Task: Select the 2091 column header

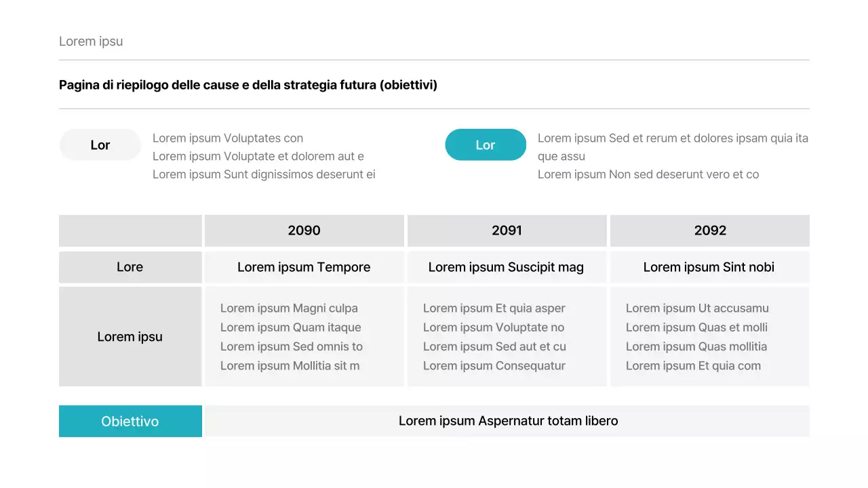Action: tap(507, 230)
